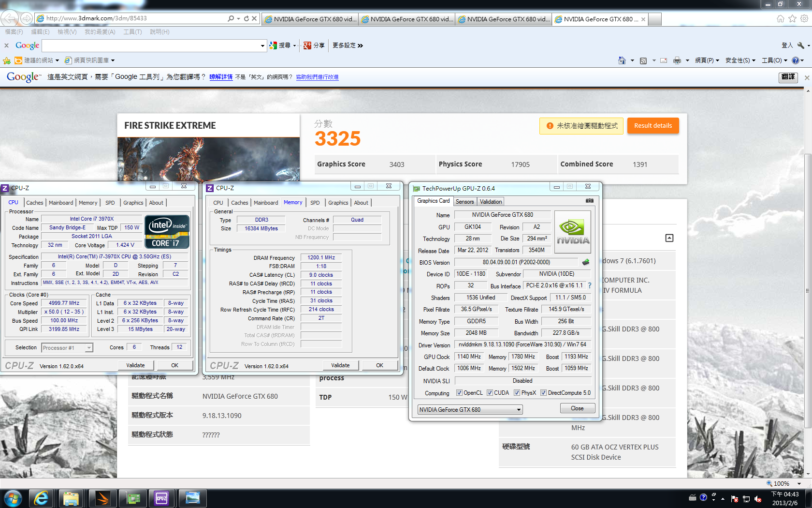The height and width of the screenshot is (508, 812).
Task: Open the browser tools gear icon
Action: click(804, 18)
